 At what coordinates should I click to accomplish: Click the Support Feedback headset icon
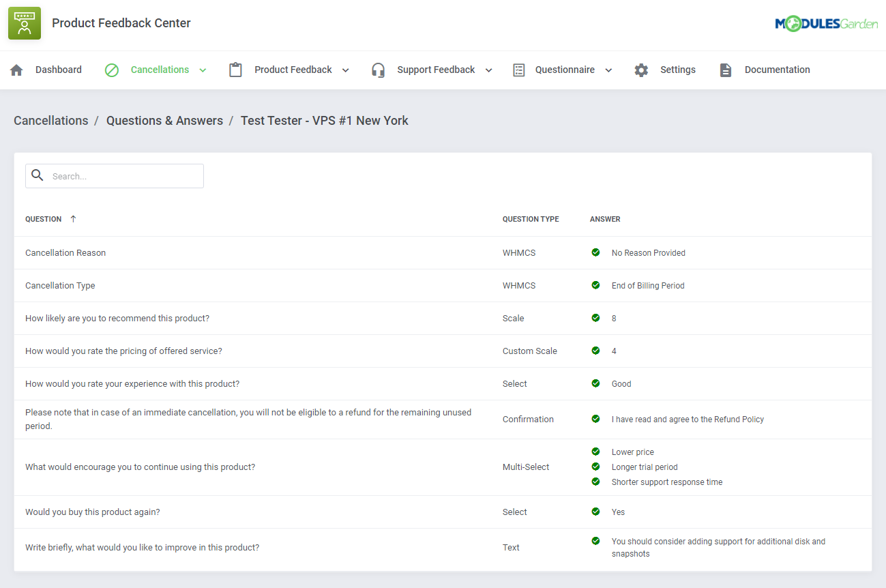click(x=378, y=69)
